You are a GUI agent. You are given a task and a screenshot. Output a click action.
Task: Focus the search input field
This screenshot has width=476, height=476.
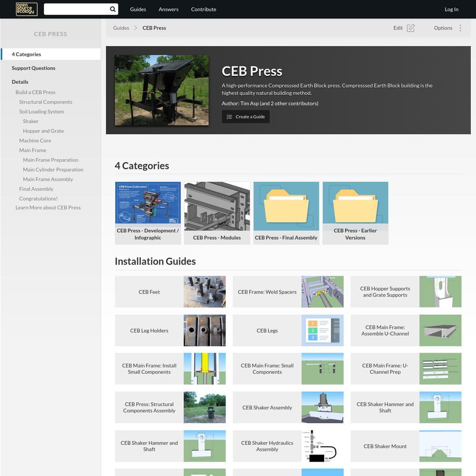pyautogui.click(x=77, y=9)
